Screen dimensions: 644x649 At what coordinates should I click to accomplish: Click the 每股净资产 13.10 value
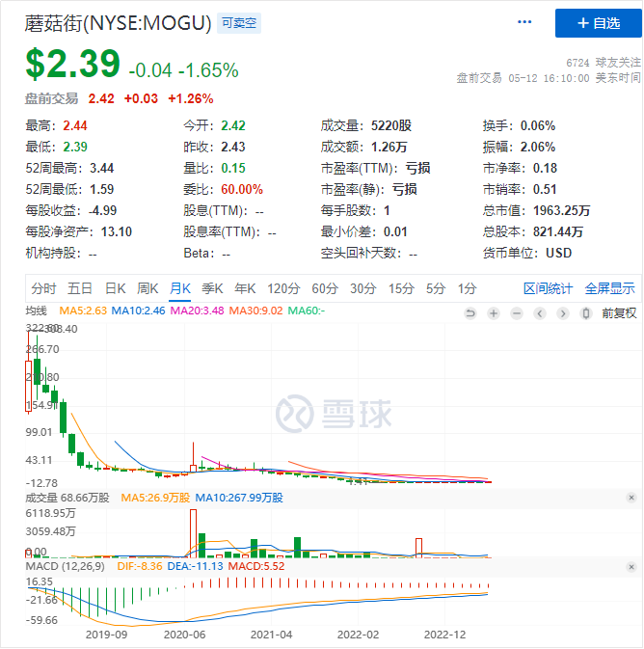click(117, 231)
